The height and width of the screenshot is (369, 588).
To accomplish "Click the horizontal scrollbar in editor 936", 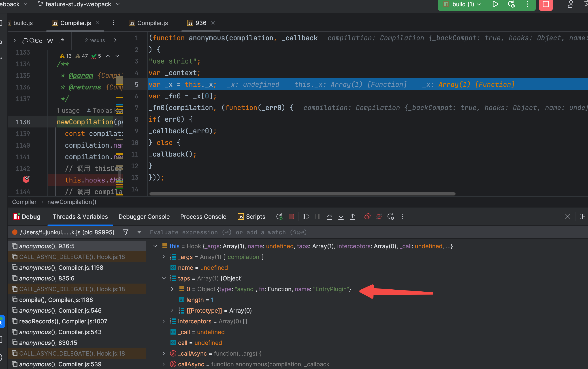I will click(x=302, y=194).
